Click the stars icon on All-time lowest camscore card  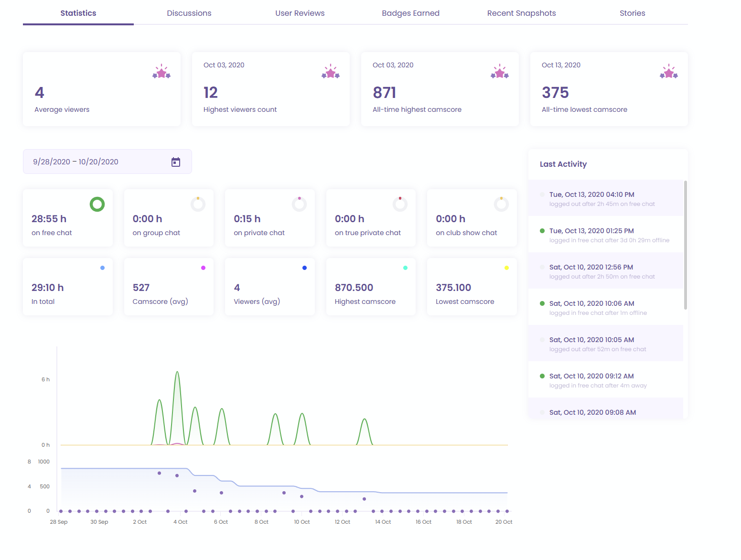(669, 71)
